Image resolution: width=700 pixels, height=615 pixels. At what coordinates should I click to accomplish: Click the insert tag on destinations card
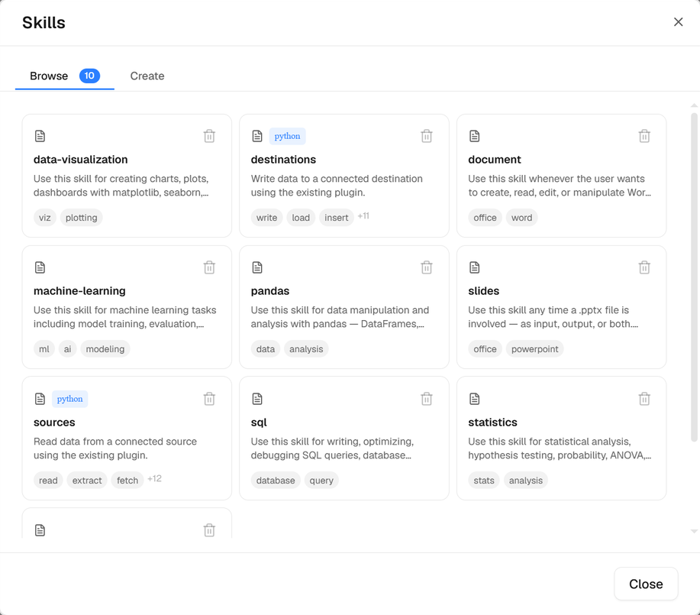(x=336, y=218)
